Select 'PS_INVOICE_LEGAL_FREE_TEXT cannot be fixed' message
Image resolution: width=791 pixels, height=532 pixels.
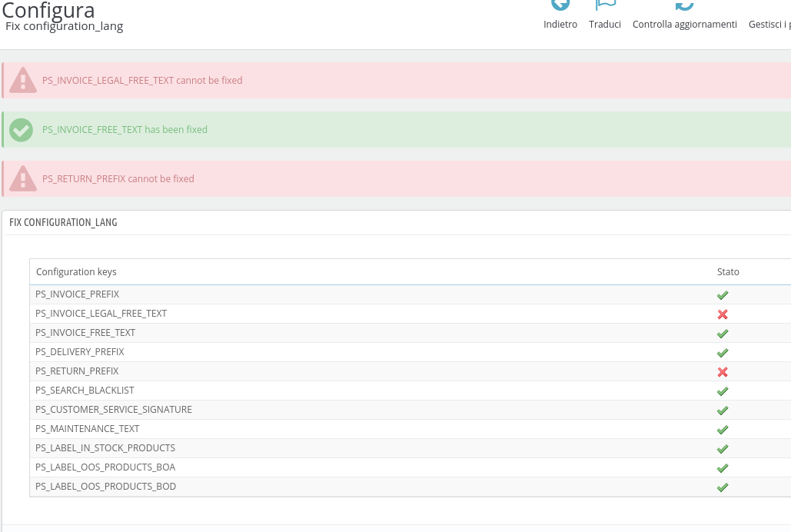142,80
